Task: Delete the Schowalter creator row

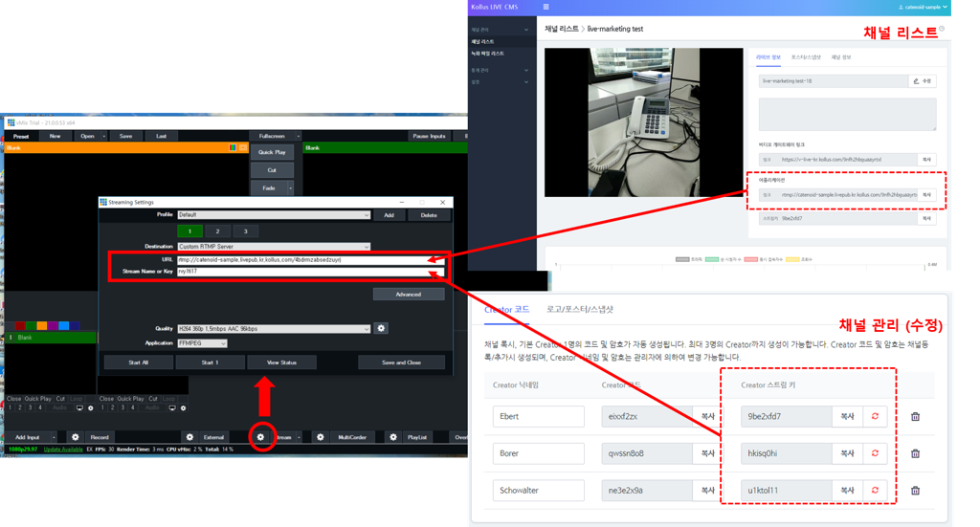Action: click(x=915, y=490)
